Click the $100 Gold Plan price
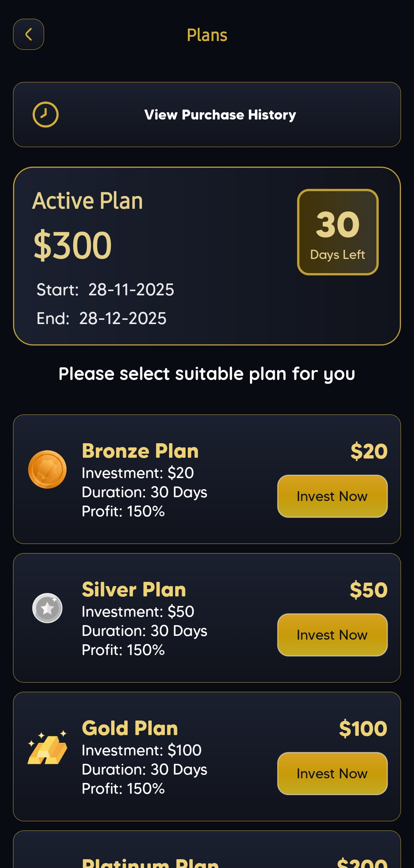The image size is (414, 868). pyautogui.click(x=363, y=728)
